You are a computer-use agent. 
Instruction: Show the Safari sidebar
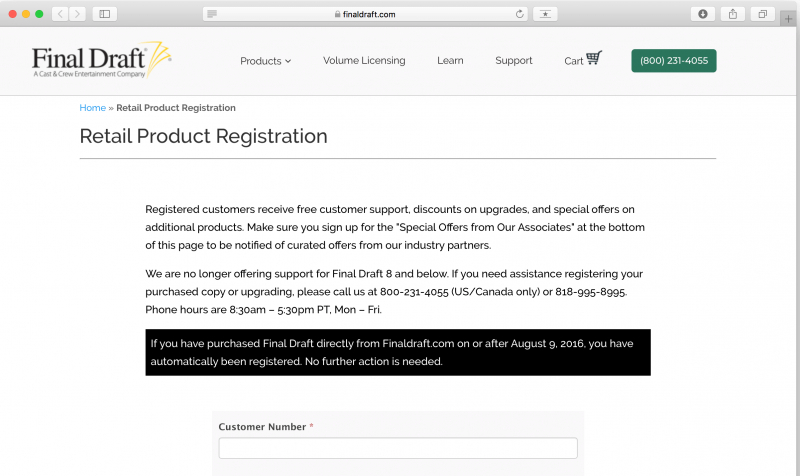(x=105, y=14)
